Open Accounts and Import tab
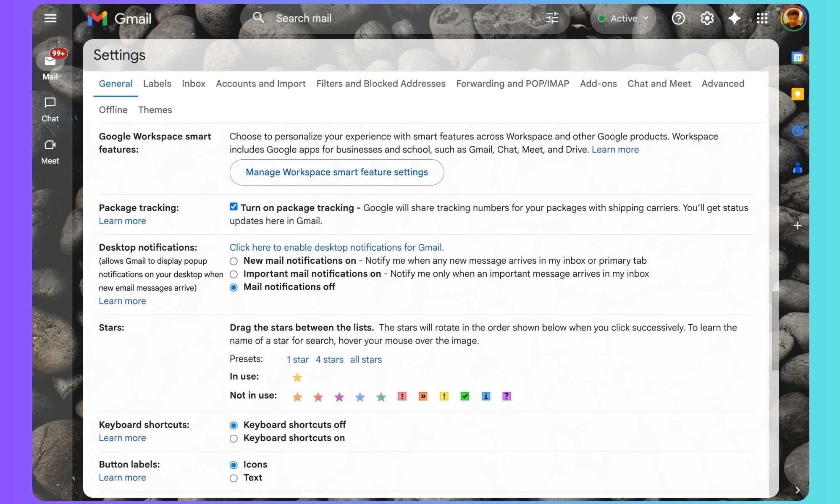This screenshot has height=504, width=840. pyautogui.click(x=261, y=84)
